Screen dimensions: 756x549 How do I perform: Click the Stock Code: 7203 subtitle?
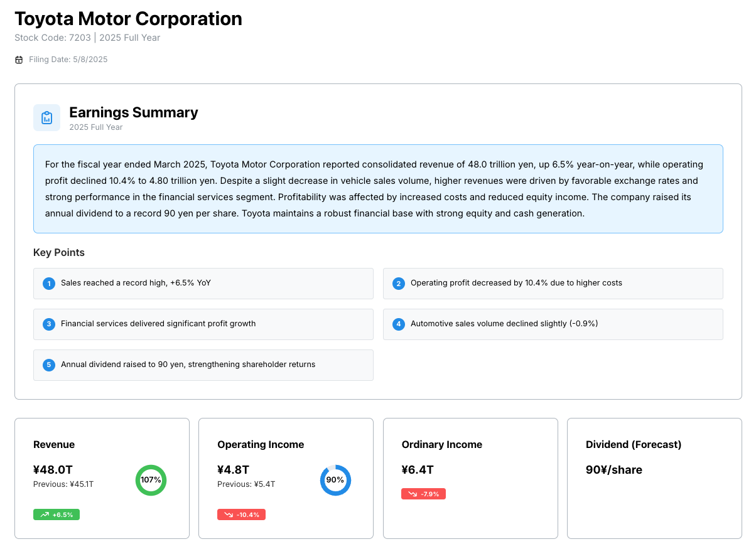tap(87, 38)
